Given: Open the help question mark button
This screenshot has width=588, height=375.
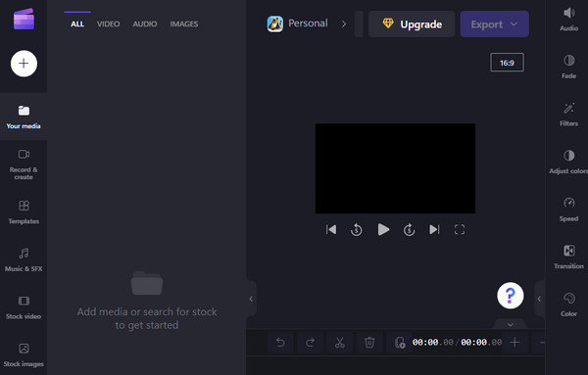Looking at the screenshot, I should coord(510,296).
